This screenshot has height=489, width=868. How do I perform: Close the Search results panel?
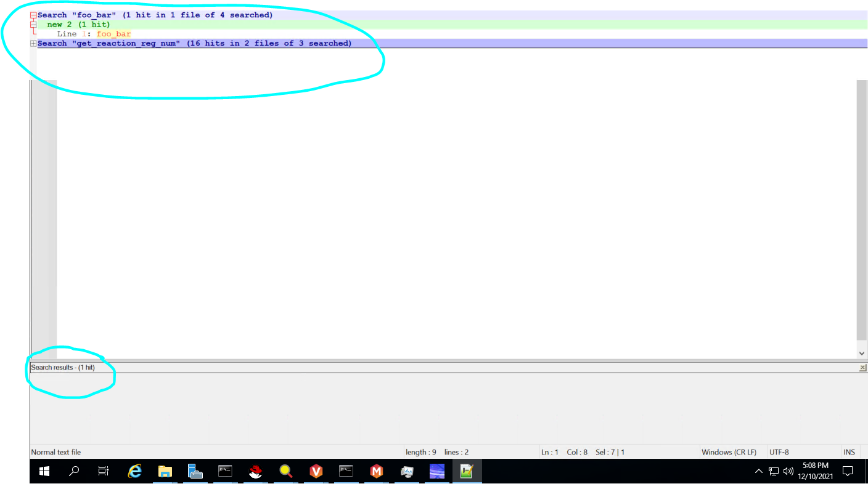point(862,368)
